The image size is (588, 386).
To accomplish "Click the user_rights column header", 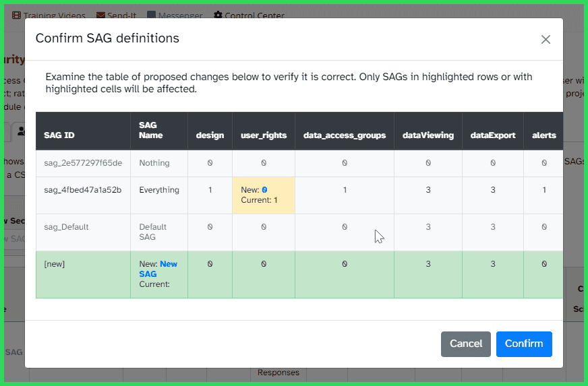I will coord(264,131).
